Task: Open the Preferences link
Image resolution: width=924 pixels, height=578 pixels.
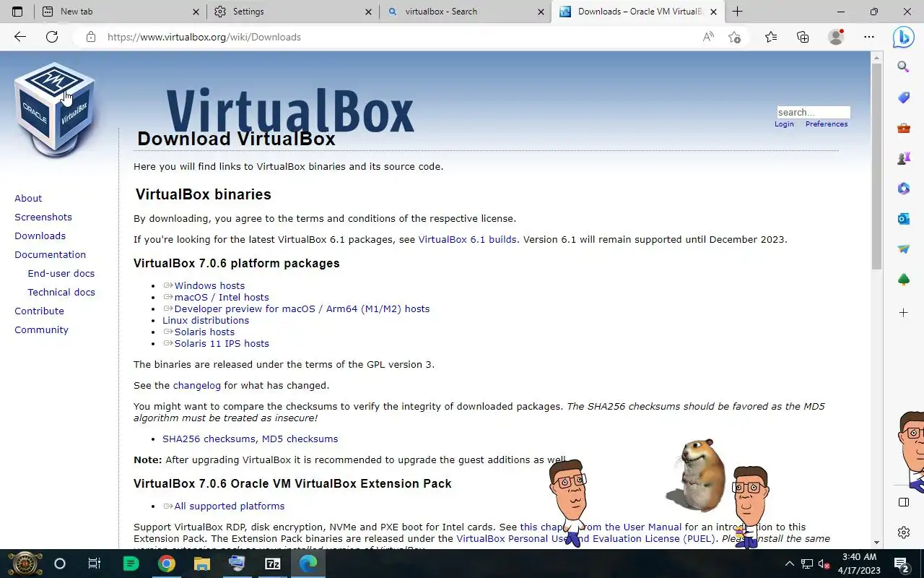Action: (827, 124)
